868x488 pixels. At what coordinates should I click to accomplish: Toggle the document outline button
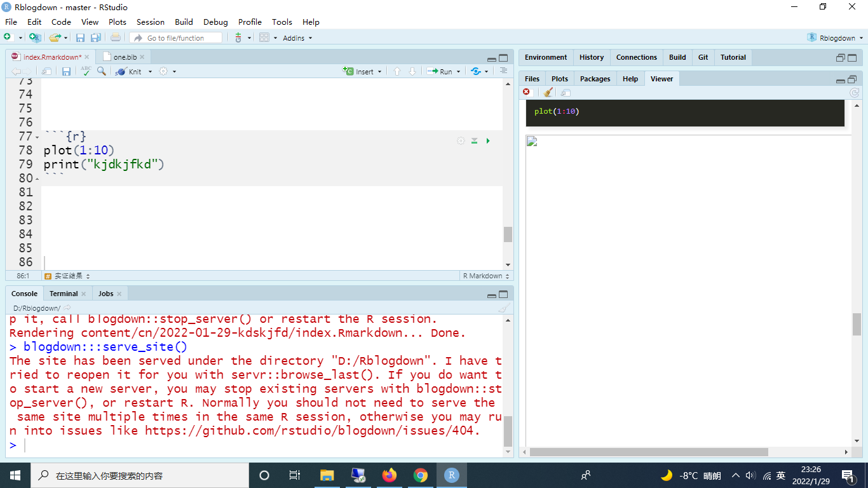pos(503,71)
